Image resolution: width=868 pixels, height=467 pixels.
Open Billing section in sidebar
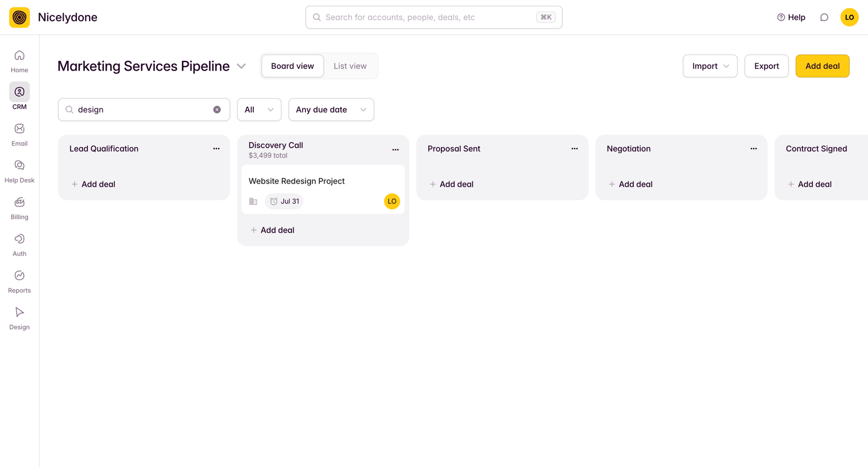(x=20, y=208)
